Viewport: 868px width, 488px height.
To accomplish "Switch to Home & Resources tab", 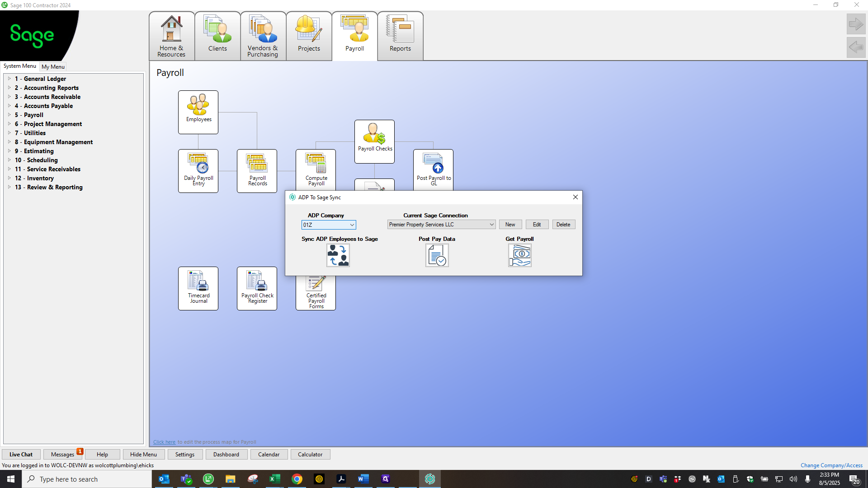I will tap(171, 36).
